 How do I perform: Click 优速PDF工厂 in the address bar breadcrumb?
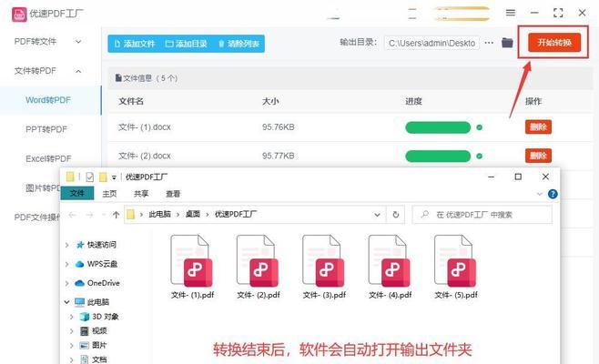click(236, 214)
